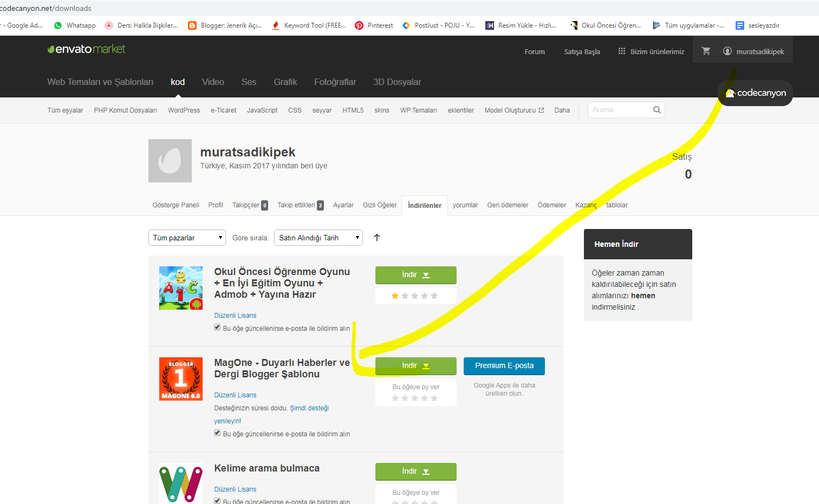Click the search magnifier icon

coord(657,110)
